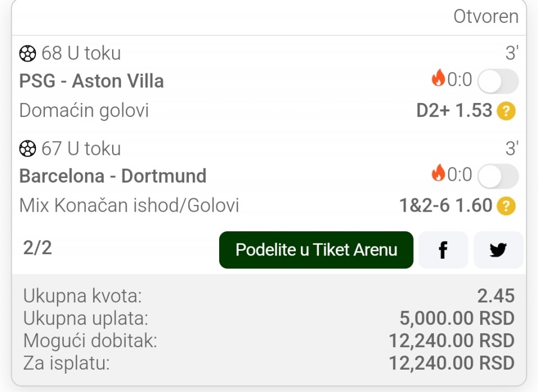The image size is (538, 392).
Task: Select the Mix Konačan ishod/Golovi bet
Action: coord(129,206)
